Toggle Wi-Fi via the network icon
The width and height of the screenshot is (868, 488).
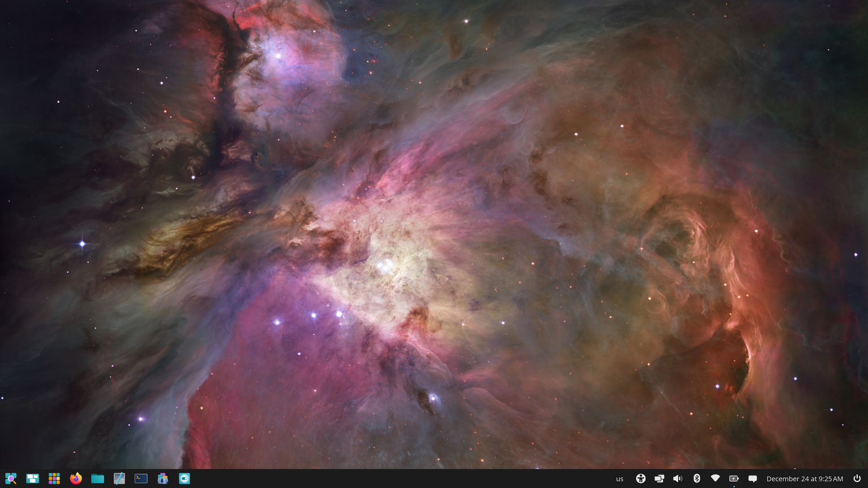[715, 478]
